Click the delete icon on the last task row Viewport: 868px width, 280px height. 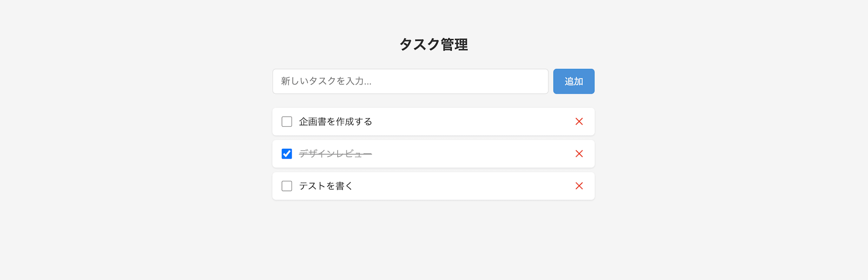[579, 186]
